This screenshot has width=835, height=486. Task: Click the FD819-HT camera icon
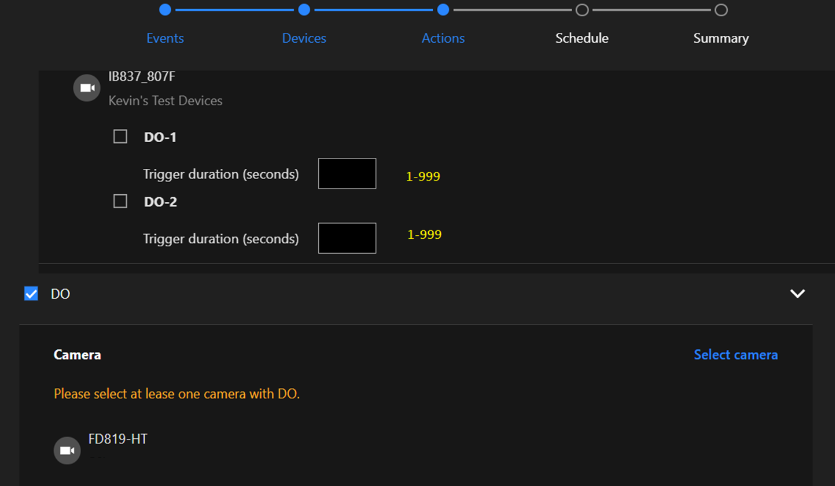coord(67,451)
